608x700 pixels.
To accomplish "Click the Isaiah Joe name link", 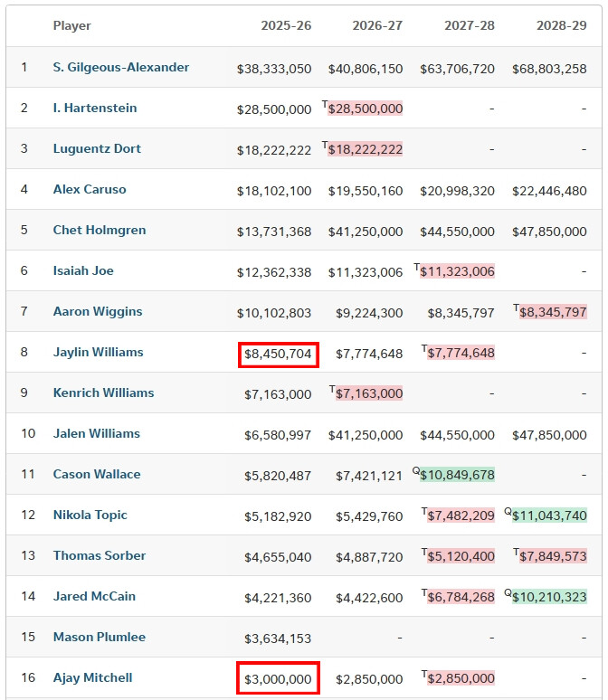I will [x=83, y=271].
